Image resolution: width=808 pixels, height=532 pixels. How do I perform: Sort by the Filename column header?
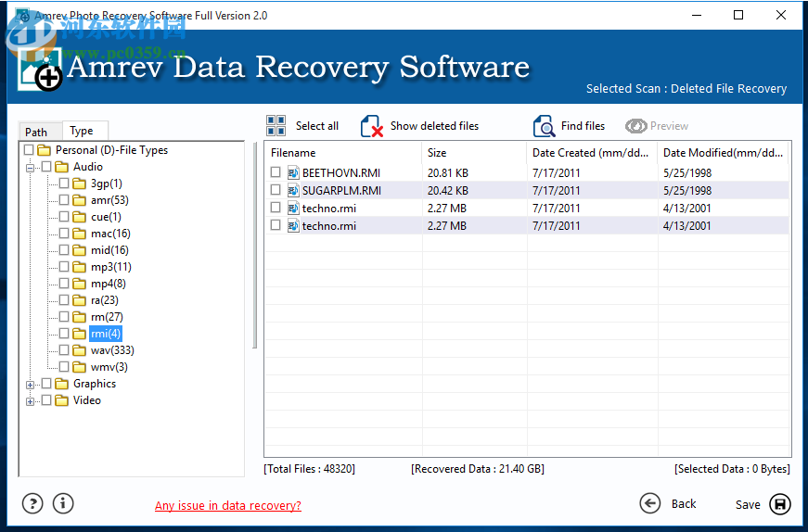344,153
